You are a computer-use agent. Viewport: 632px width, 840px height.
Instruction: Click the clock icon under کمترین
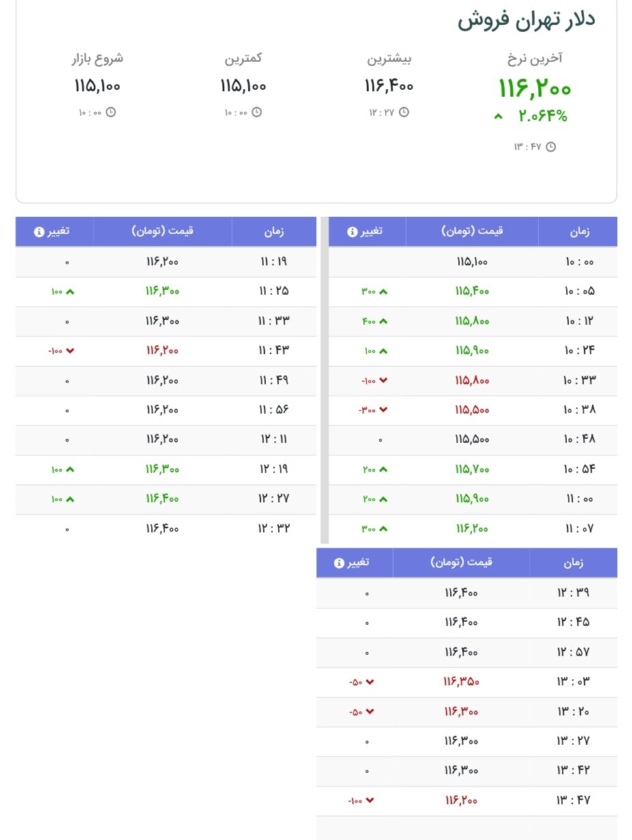(257, 111)
